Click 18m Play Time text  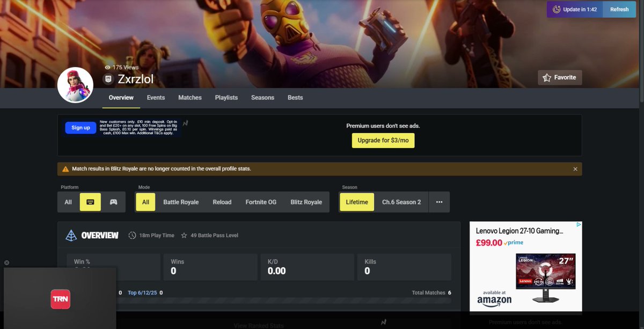click(157, 236)
